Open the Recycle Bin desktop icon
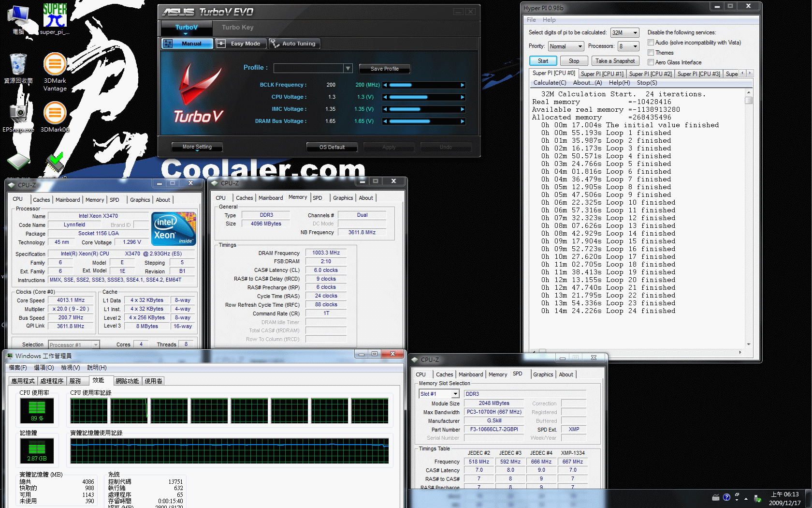 (x=18, y=68)
